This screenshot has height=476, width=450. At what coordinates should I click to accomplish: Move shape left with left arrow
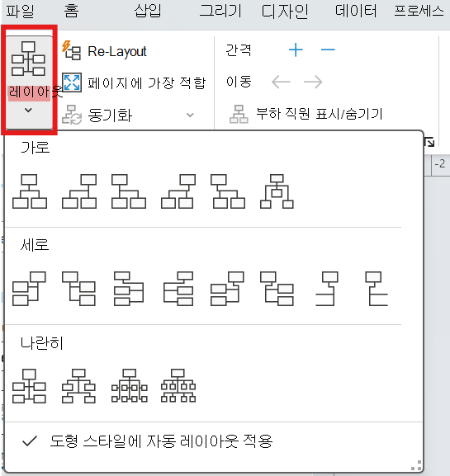coord(281,82)
